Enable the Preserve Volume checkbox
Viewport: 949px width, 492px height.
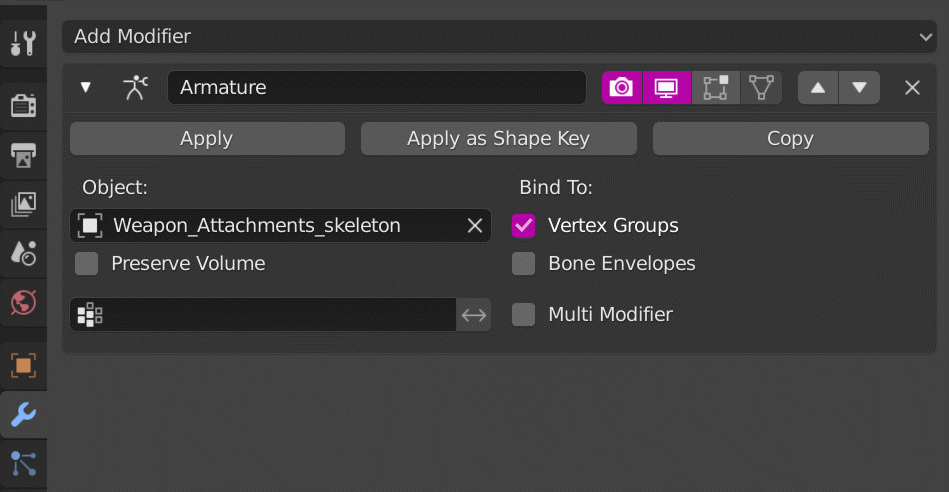[87, 264]
